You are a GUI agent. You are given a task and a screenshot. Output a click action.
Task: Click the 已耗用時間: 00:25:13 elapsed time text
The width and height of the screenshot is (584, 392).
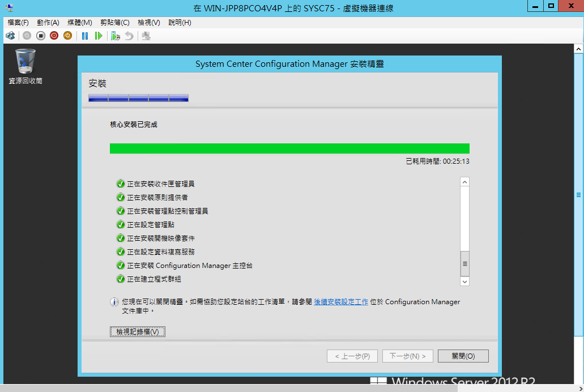pyautogui.click(x=438, y=161)
